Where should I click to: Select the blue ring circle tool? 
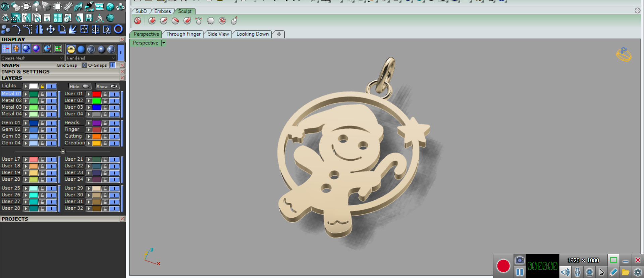pos(118,30)
